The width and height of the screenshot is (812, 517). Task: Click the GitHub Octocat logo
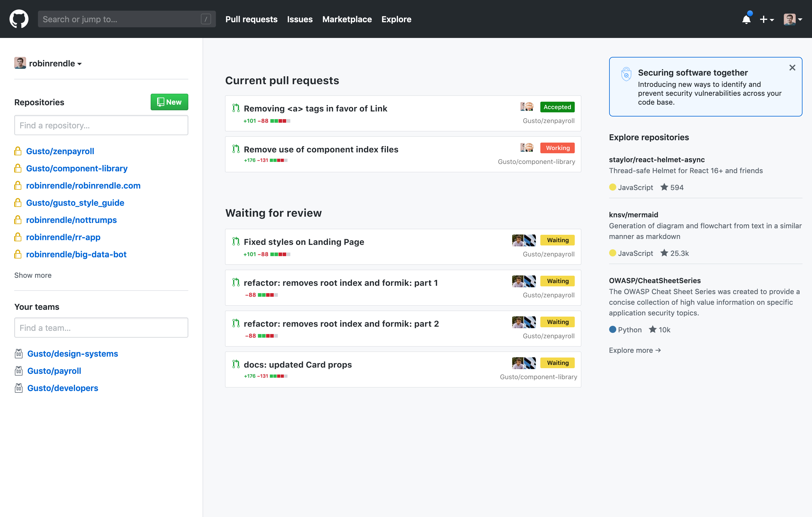tap(19, 19)
